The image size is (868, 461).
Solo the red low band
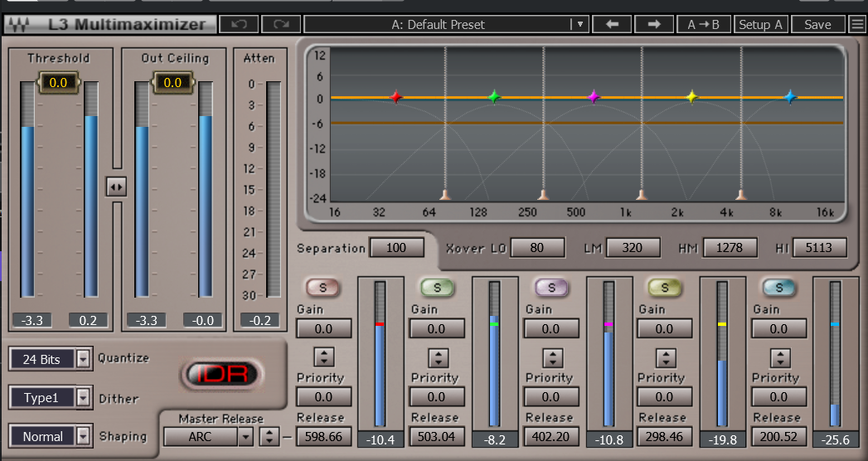tap(322, 287)
